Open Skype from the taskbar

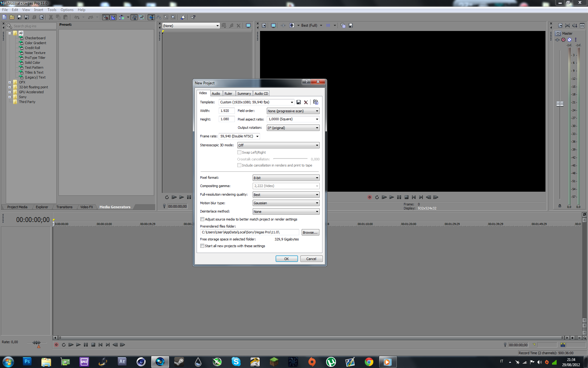236,362
